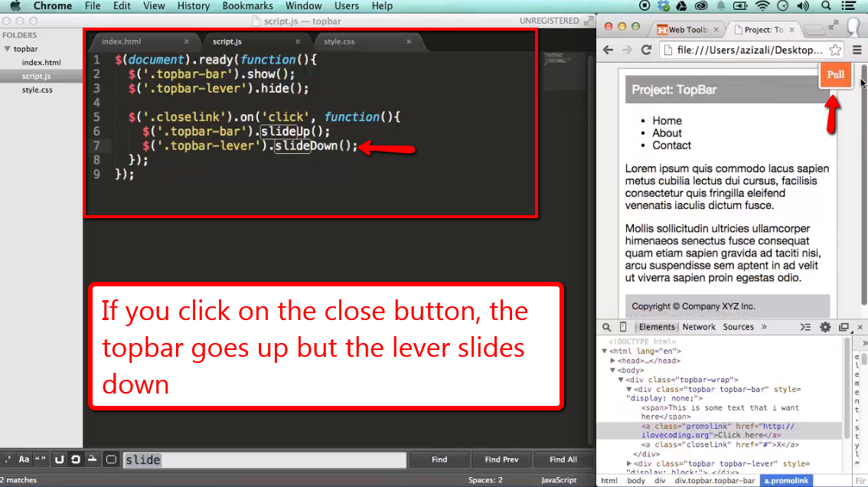Go forward in Chrome browser
The width and height of the screenshot is (868, 487).
627,50
